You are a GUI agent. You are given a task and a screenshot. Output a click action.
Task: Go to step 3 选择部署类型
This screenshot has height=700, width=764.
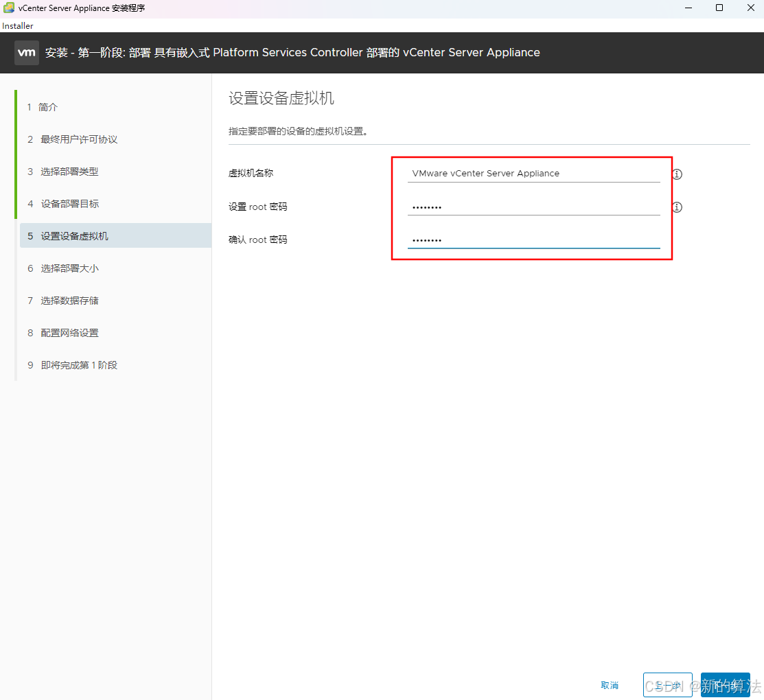63,172
